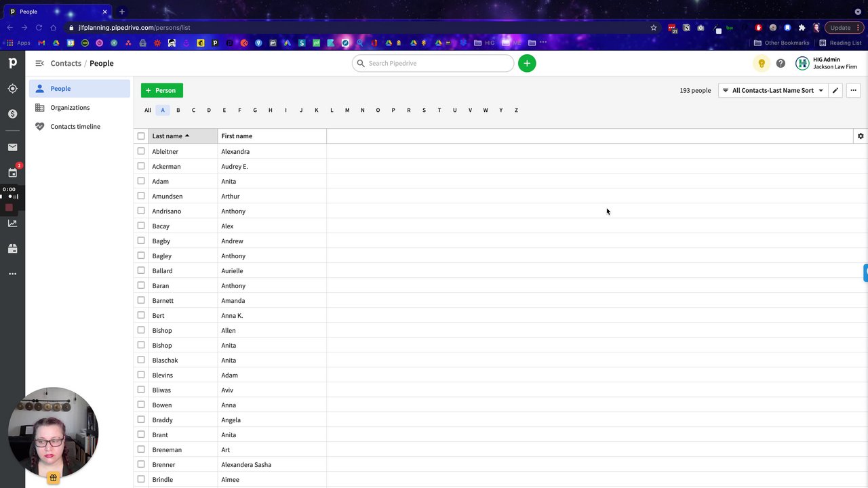Screen dimensions: 868x488
Task: Edit filter with pencil icon
Action: pos(835,90)
